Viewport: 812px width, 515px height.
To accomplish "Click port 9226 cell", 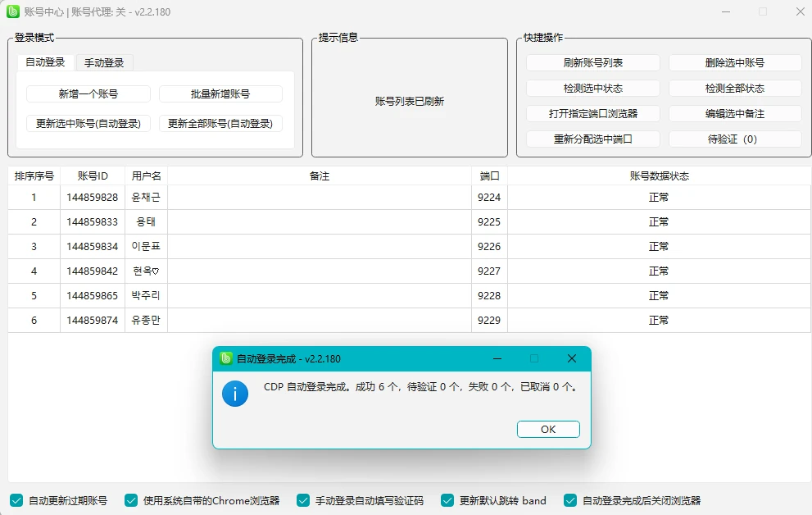I will (x=489, y=247).
